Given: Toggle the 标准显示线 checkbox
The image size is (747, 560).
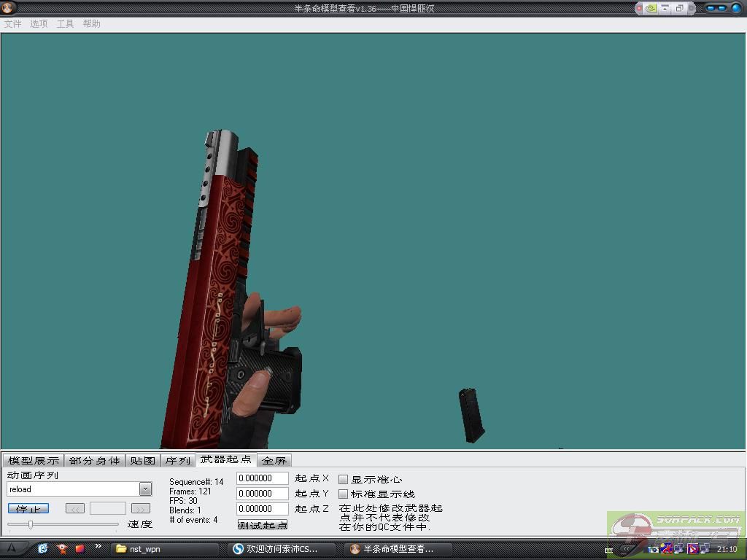Looking at the screenshot, I should [343, 494].
